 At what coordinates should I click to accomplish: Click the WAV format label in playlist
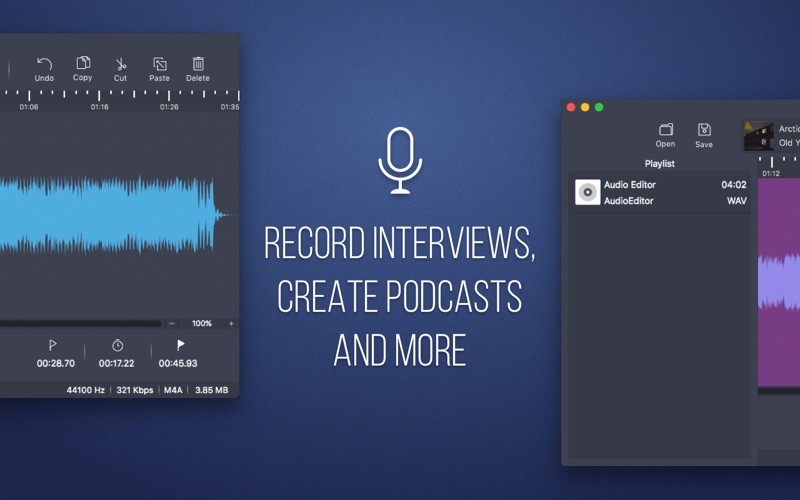point(737,201)
